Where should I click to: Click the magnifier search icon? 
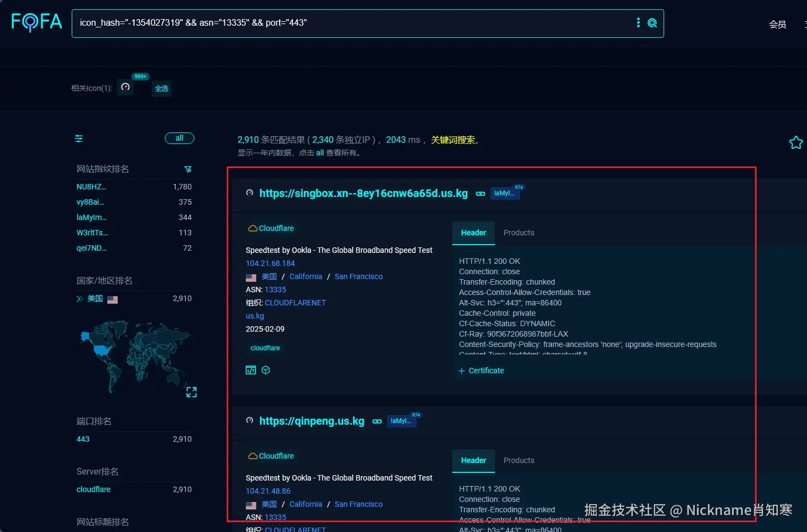point(652,23)
